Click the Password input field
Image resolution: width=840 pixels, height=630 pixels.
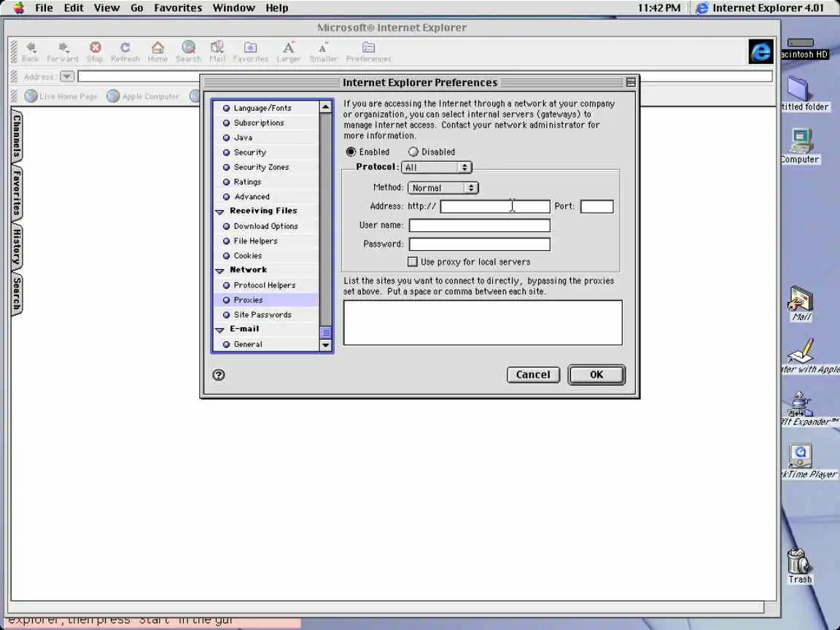click(x=480, y=244)
